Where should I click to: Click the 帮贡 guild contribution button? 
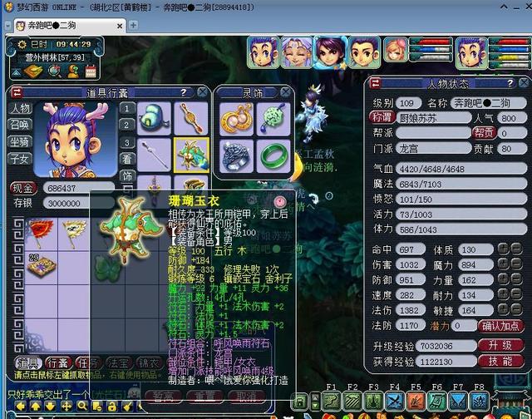tap(484, 133)
